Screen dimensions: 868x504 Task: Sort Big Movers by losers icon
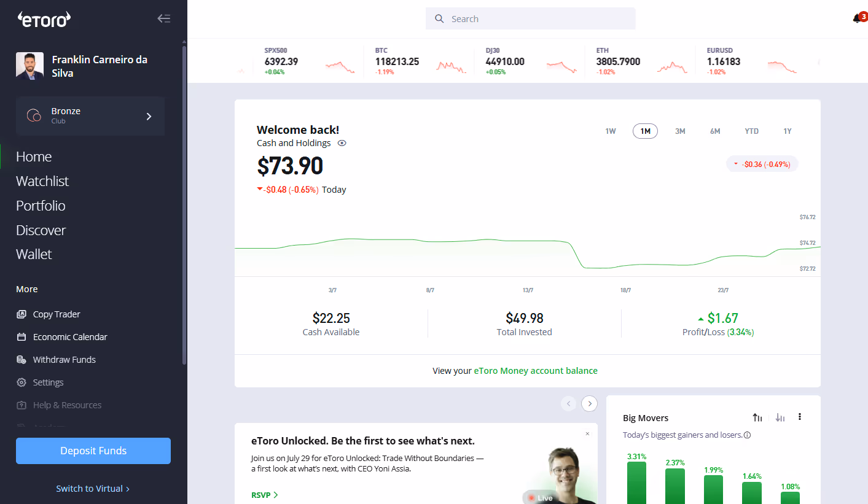point(780,417)
